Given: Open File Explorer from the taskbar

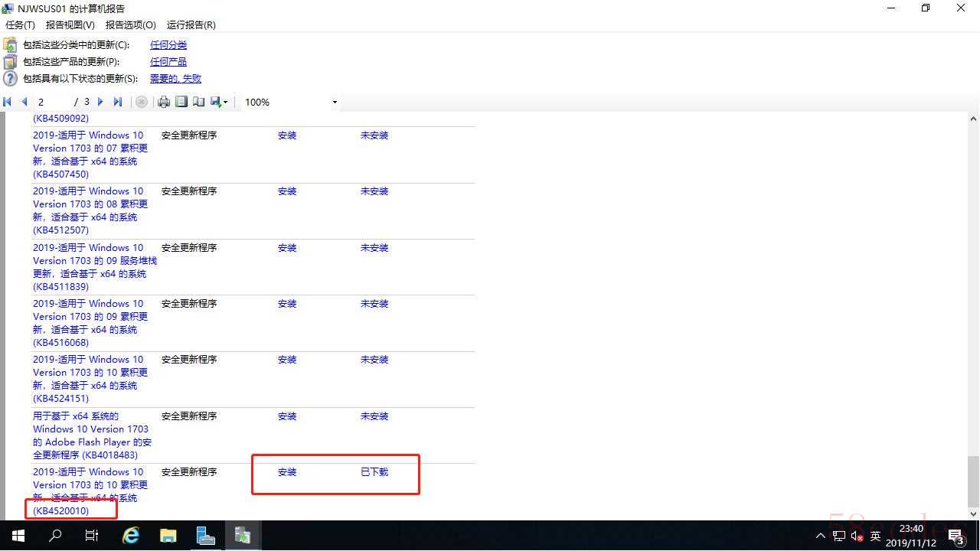Looking at the screenshot, I should (x=168, y=536).
